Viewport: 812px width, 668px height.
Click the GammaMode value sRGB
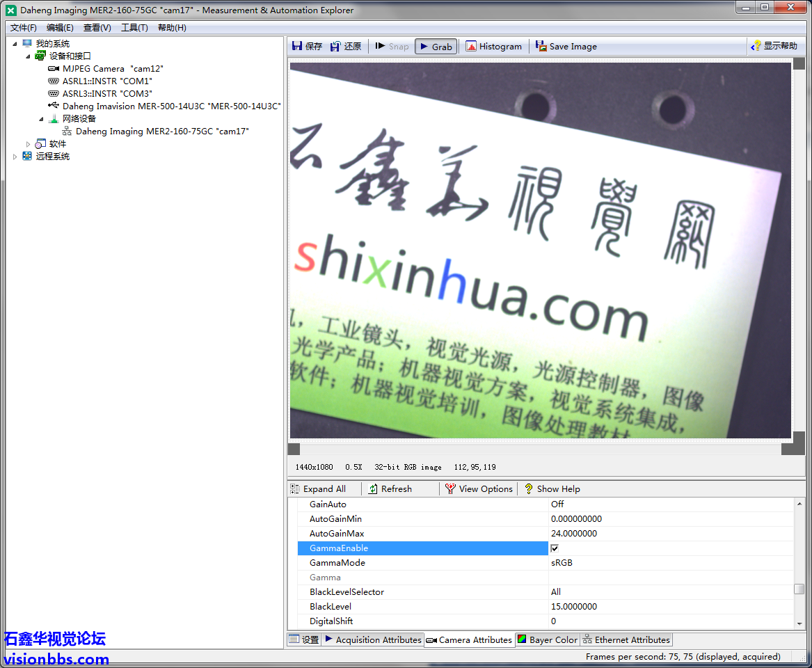(x=562, y=562)
